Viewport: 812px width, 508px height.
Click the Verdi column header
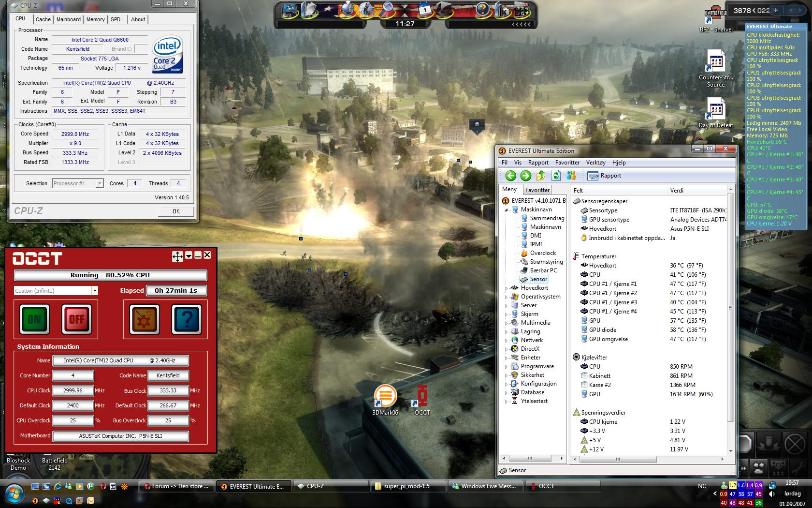click(696, 191)
